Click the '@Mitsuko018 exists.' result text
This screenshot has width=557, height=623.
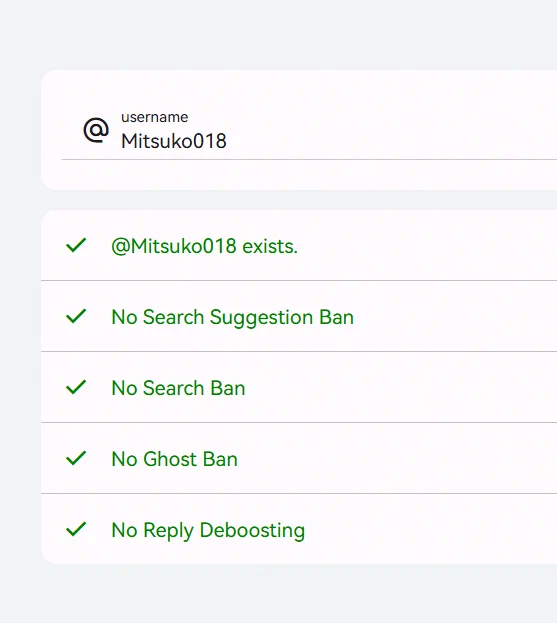(x=204, y=246)
